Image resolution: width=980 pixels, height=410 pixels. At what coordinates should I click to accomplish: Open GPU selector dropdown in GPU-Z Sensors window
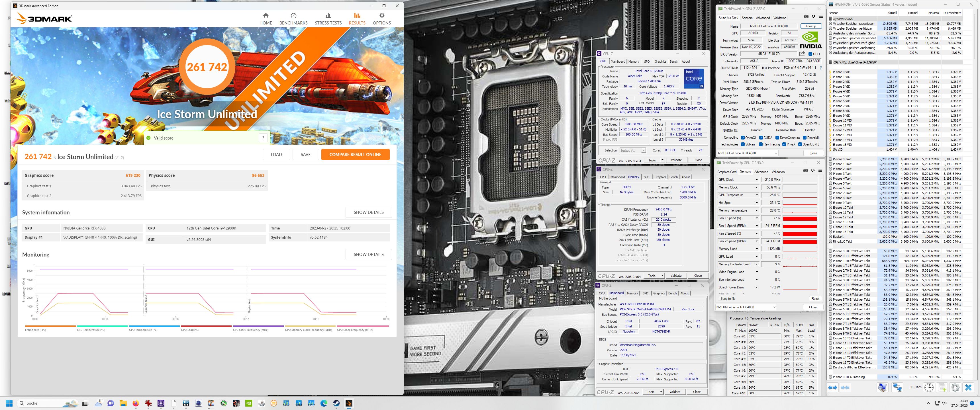click(746, 307)
